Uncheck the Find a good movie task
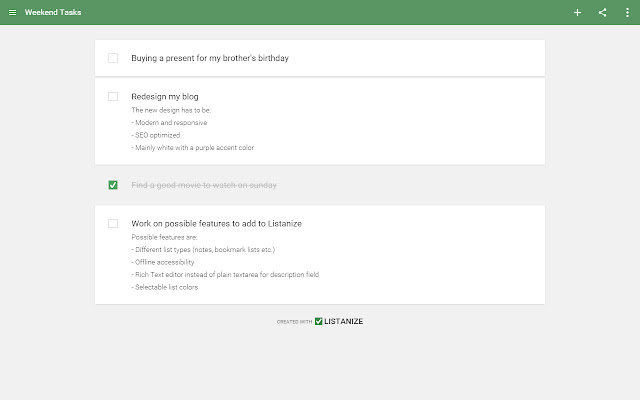 [x=113, y=185]
